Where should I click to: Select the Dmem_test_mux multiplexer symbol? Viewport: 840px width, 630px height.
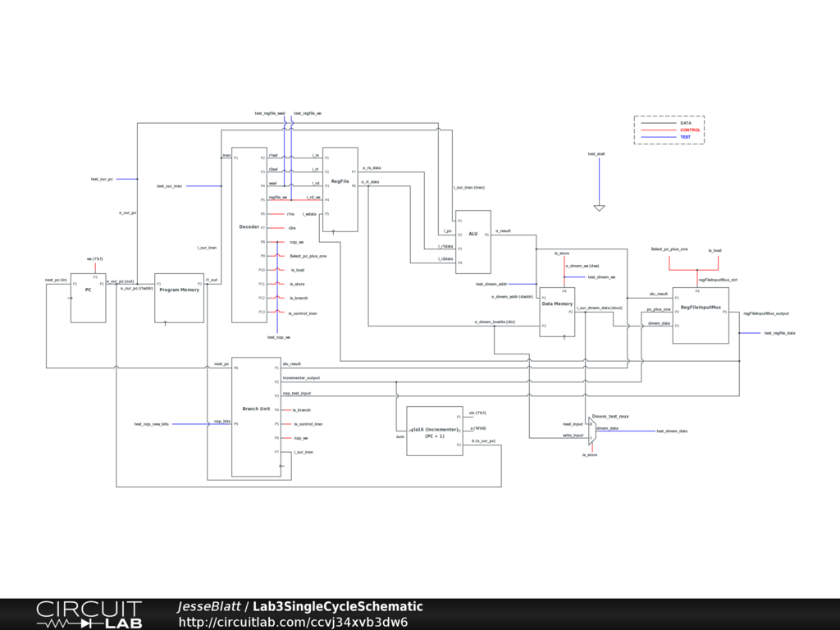(591, 429)
